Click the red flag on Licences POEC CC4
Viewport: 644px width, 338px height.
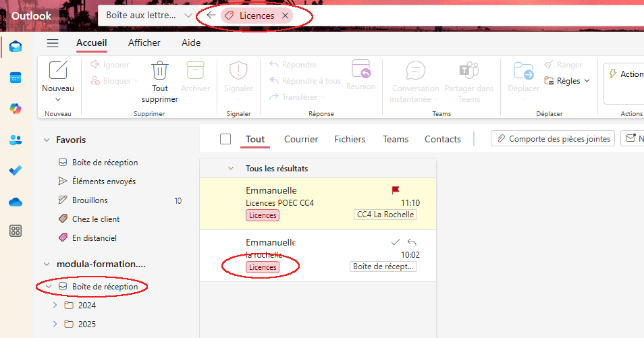tap(396, 190)
